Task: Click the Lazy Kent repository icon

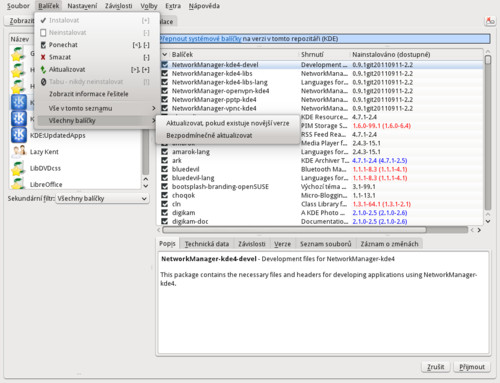Action: (x=19, y=152)
